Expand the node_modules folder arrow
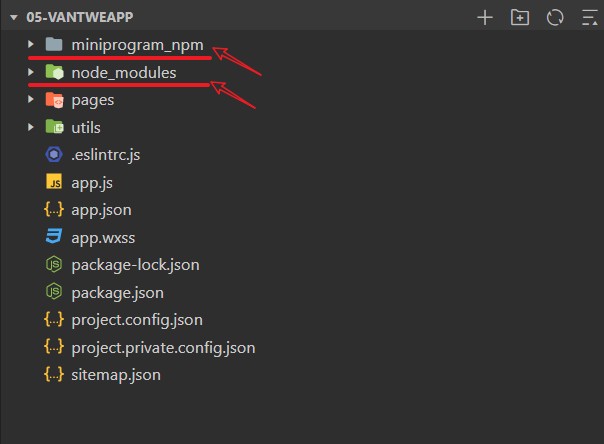This screenshot has width=604, height=444. [x=31, y=72]
